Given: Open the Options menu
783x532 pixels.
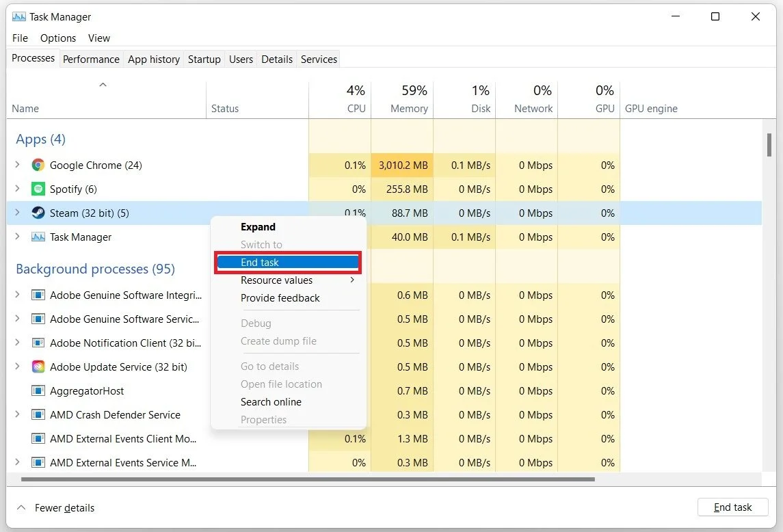Looking at the screenshot, I should [x=57, y=38].
